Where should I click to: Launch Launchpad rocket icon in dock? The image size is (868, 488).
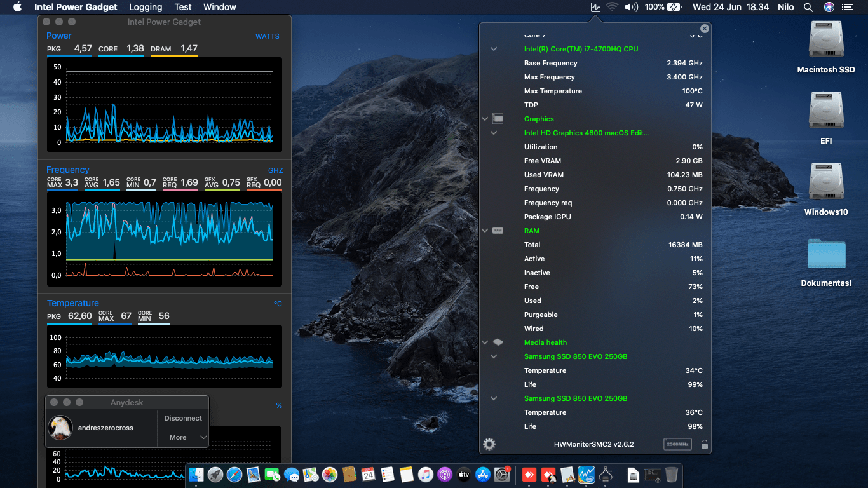click(216, 474)
